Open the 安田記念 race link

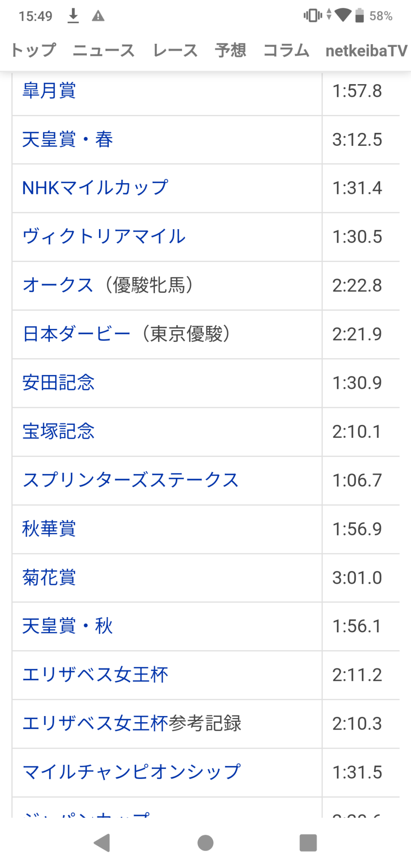(59, 383)
